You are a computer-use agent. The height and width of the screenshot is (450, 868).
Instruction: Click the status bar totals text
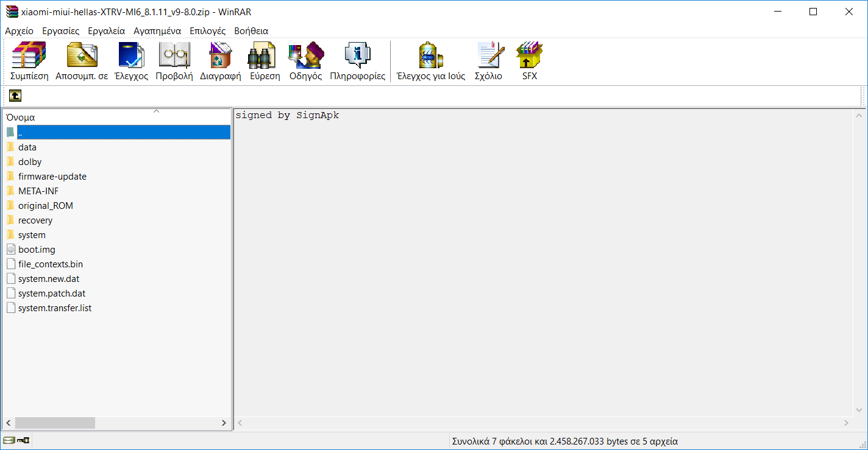(564, 441)
